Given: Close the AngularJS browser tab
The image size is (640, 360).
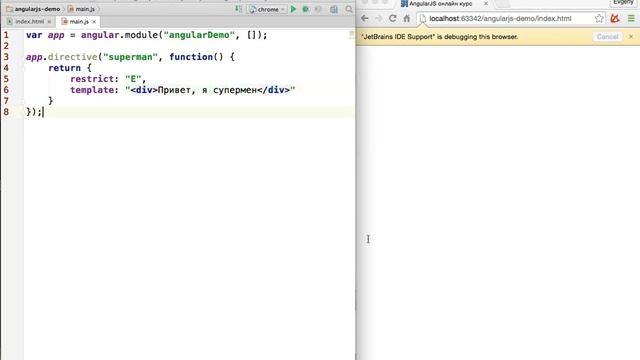Looking at the screenshot, I should [486, 3].
